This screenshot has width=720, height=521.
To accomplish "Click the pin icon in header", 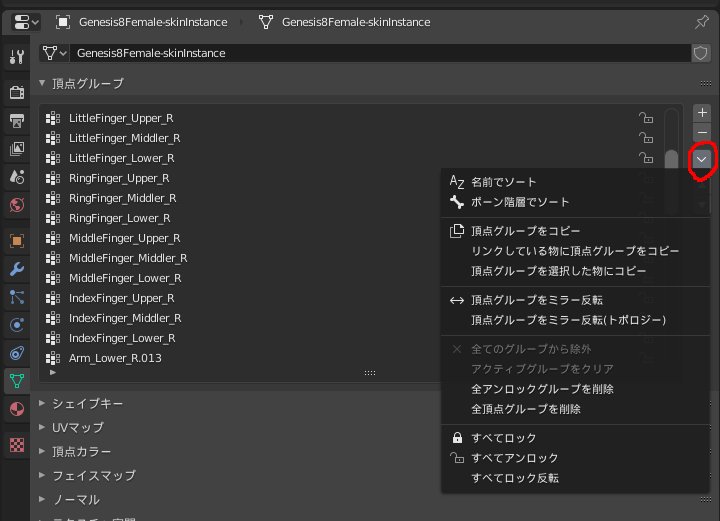I will (702, 22).
